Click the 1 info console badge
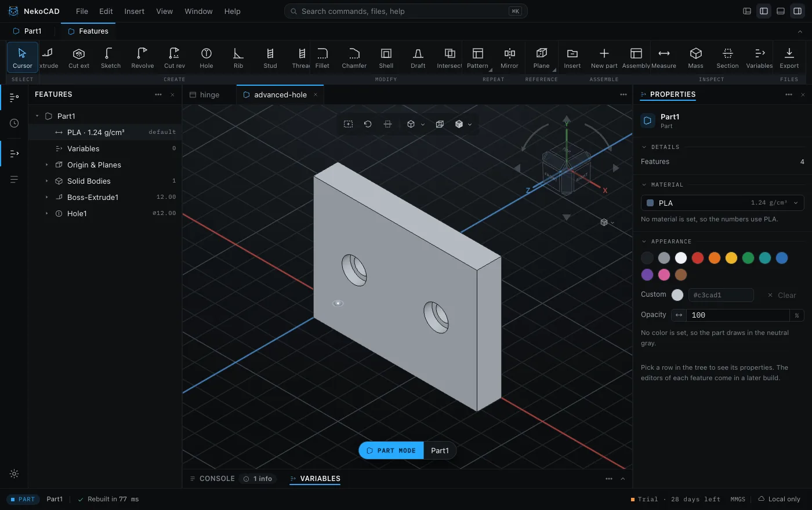 click(x=258, y=479)
